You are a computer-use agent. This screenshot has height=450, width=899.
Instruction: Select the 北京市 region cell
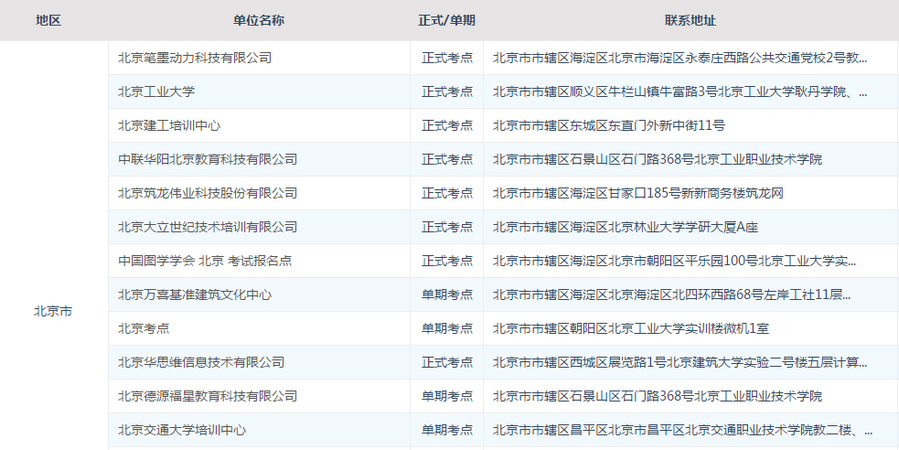[x=53, y=312]
